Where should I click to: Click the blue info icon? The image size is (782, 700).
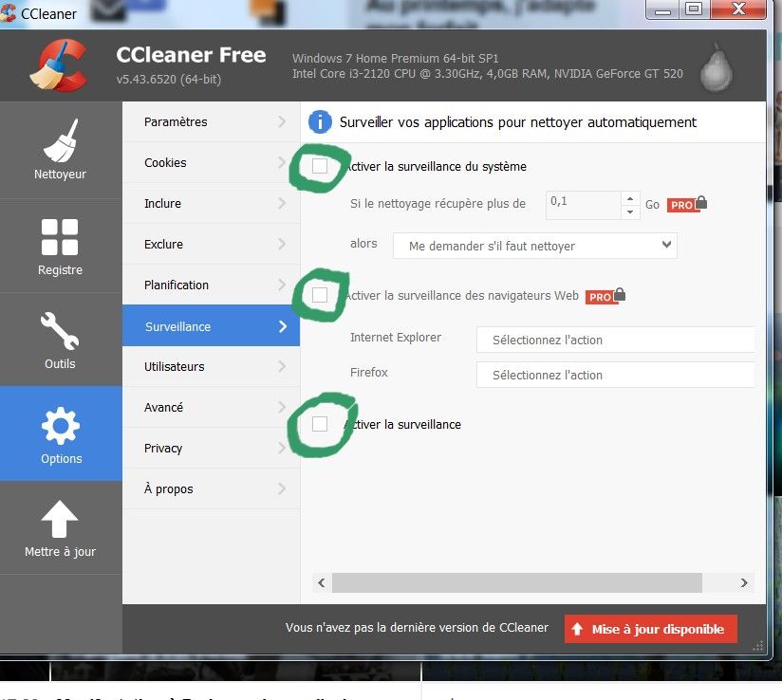coord(321,121)
